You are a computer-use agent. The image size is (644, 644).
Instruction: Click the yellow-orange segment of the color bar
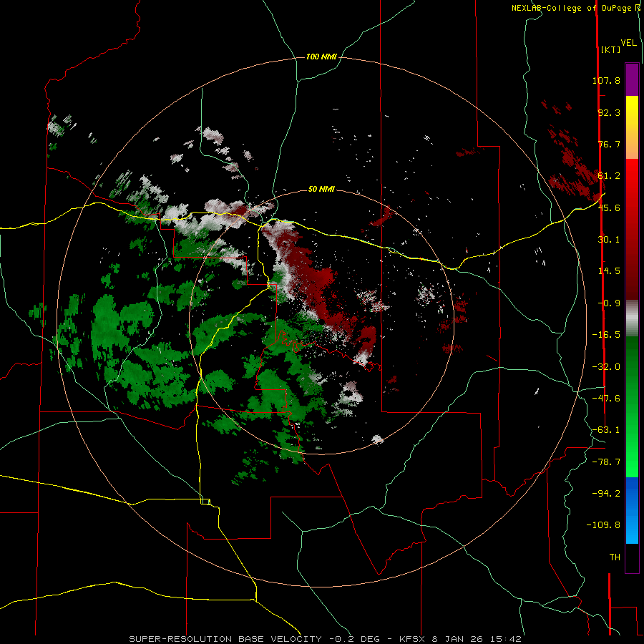[x=632, y=127]
